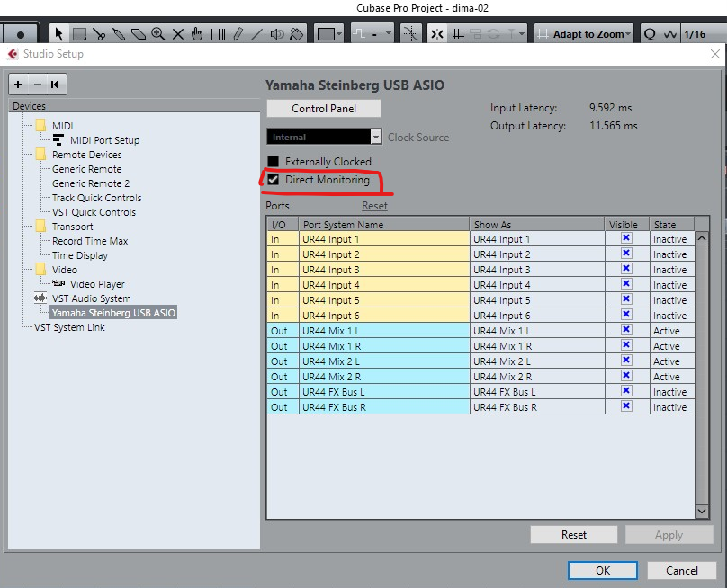Open the Automation mode line dropdown
Viewport: 727px width, 588px height.
point(372,34)
